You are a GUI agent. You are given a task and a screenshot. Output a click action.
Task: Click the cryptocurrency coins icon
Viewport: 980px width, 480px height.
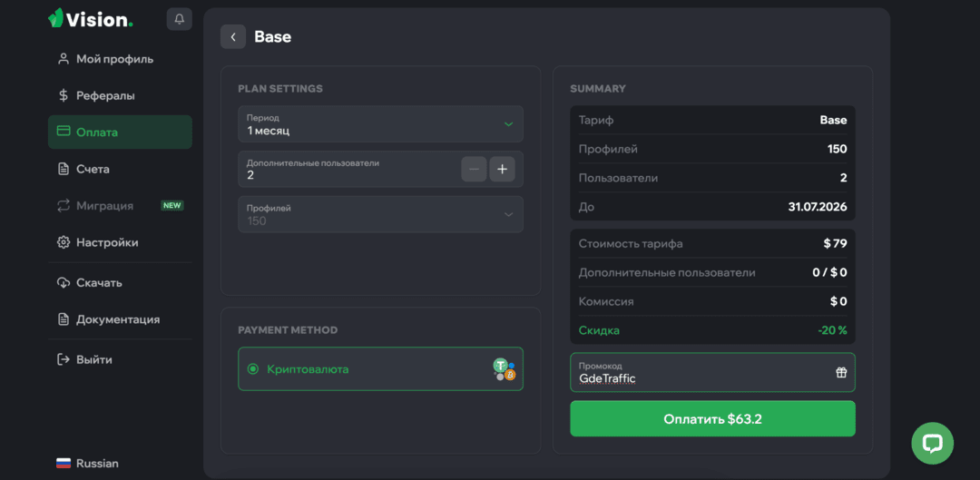click(x=504, y=368)
